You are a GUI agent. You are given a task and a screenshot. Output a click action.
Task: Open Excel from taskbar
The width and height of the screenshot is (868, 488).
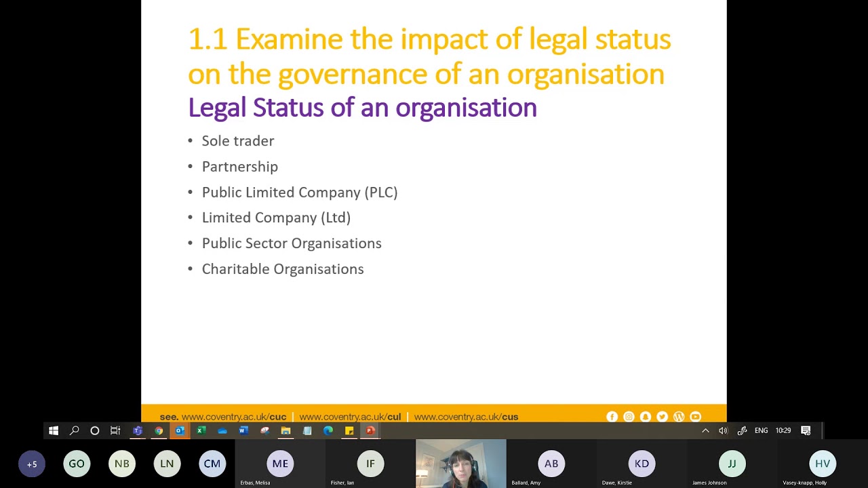[201, 430]
